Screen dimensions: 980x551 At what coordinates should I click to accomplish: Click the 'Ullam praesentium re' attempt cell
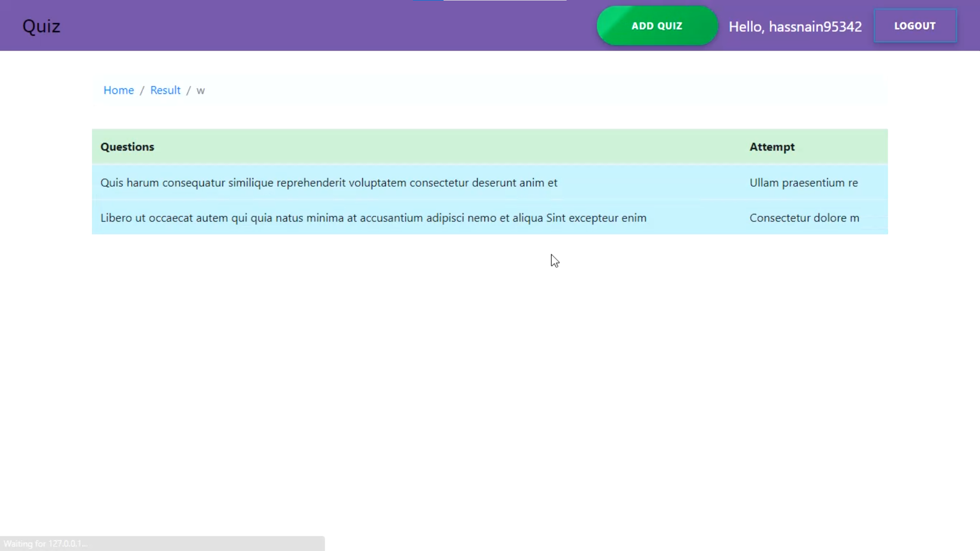tap(803, 183)
